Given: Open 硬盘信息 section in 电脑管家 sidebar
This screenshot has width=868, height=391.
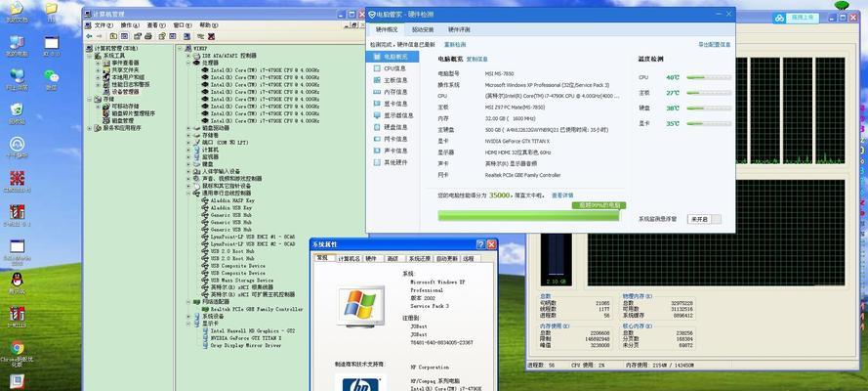Looking at the screenshot, I should pyautogui.click(x=394, y=127).
